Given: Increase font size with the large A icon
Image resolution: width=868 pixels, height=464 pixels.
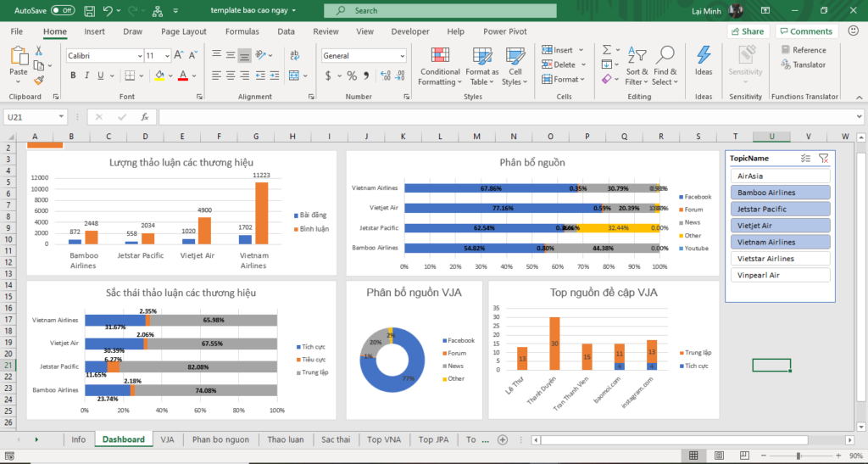Looking at the screenshot, I should tap(178, 55).
